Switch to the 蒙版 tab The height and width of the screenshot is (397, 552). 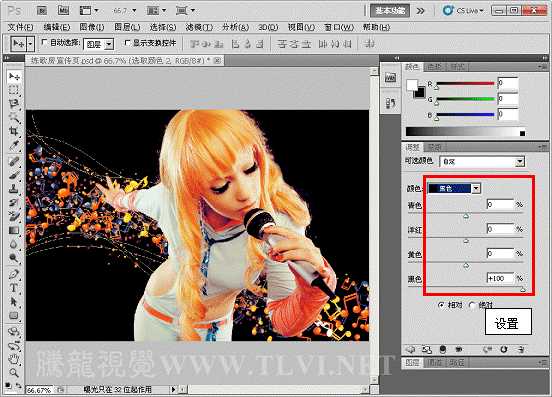[x=434, y=147]
